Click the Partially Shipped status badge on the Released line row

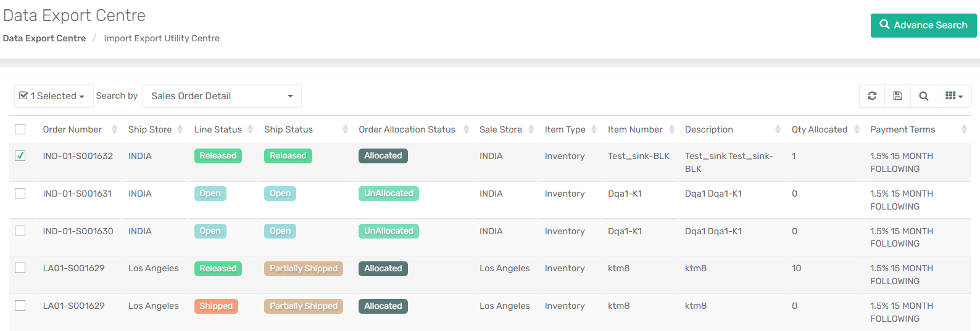(304, 269)
